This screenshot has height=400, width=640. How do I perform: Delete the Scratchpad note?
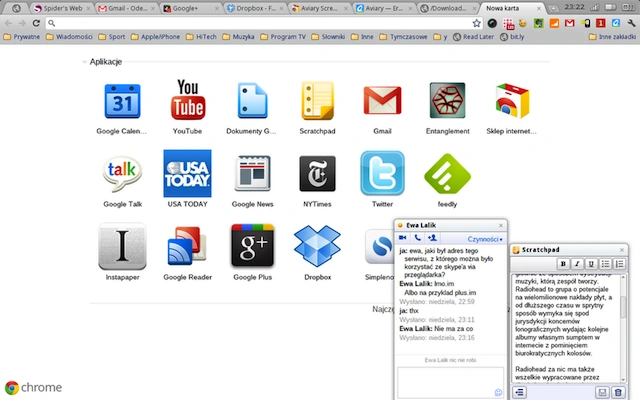tap(618, 393)
